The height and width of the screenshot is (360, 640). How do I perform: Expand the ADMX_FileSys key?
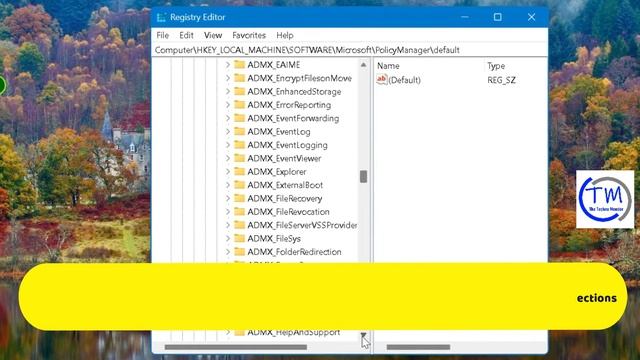(x=228, y=238)
